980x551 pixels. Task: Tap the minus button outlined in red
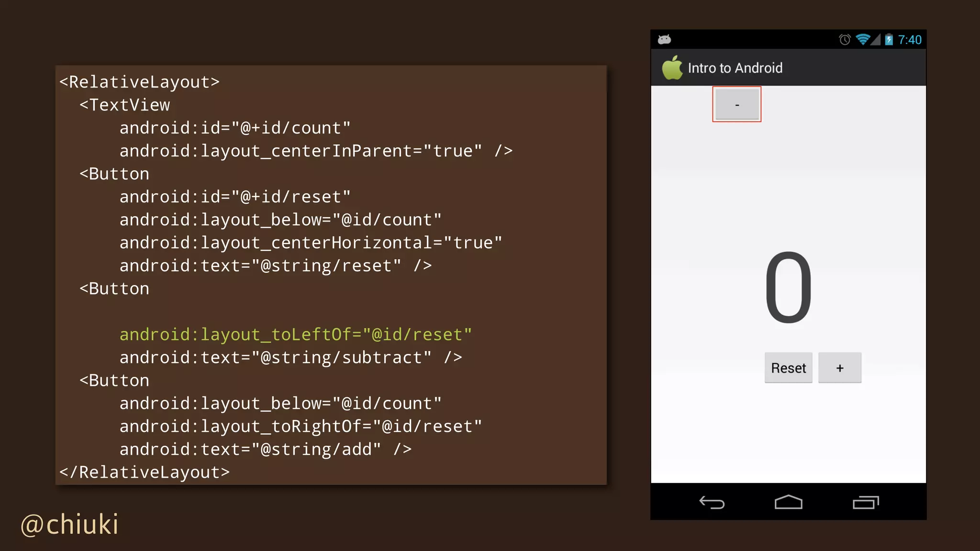(736, 104)
